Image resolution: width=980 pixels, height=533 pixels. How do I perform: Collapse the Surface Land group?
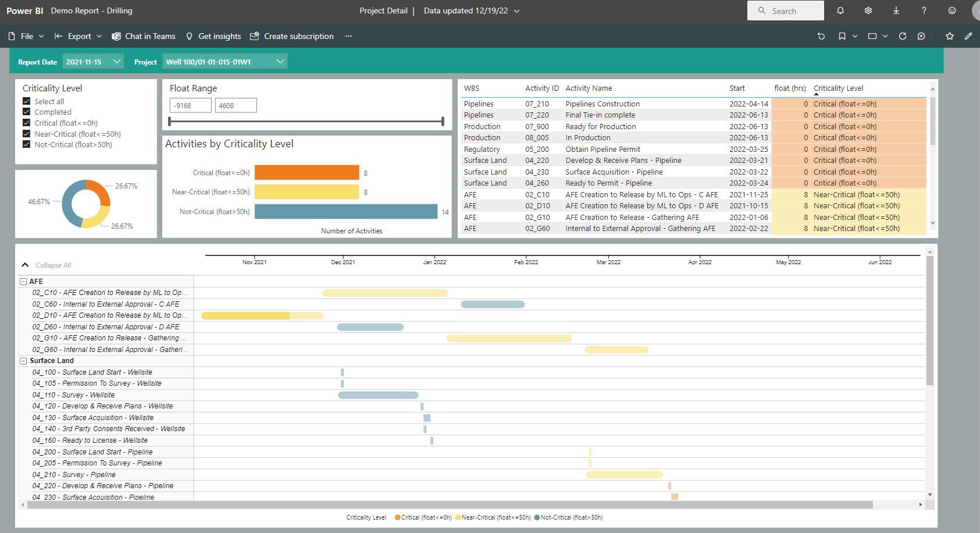click(x=23, y=361)
